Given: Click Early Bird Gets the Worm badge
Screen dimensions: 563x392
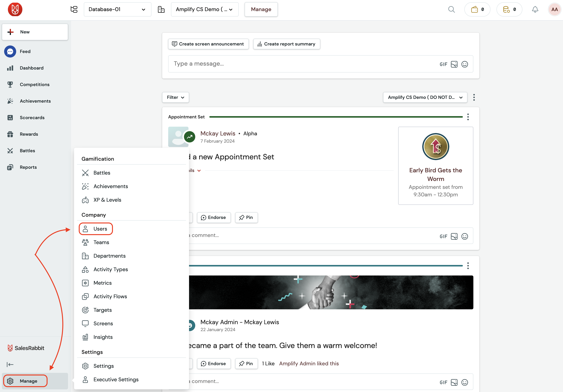Looking at the screenshot, I should (x=435, y=166).
